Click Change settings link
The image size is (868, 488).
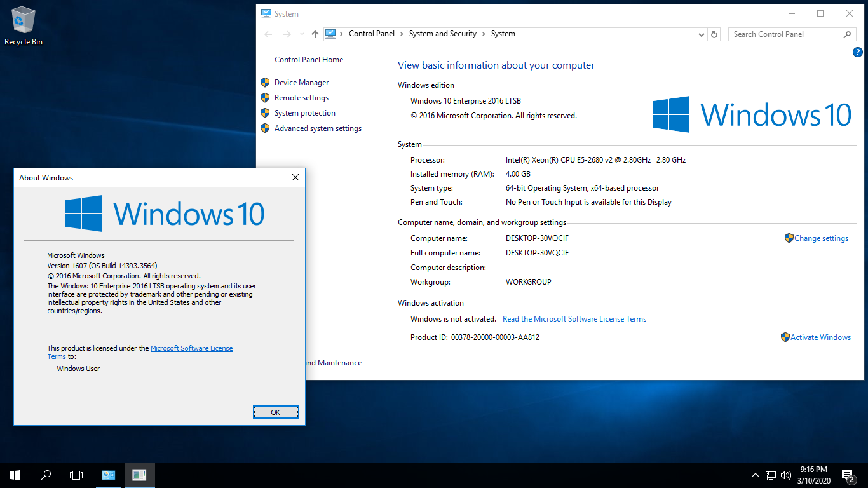(821, 238)
